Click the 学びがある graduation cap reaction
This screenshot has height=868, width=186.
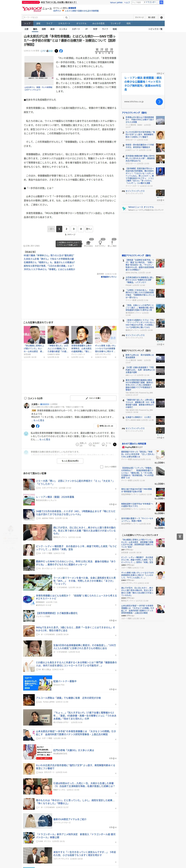[x=89, y=242]
